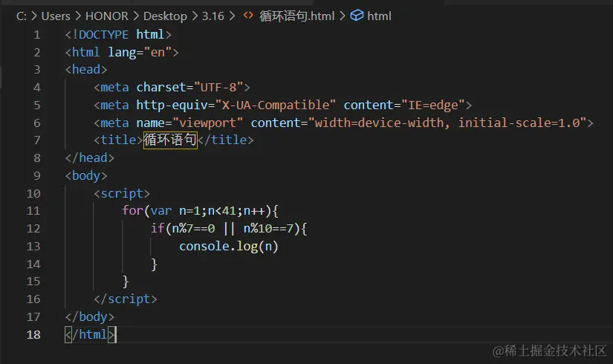Expand the chevron after Users breadcrumb
This screenshot has height=364, width=613.
(x=78, y=16)
